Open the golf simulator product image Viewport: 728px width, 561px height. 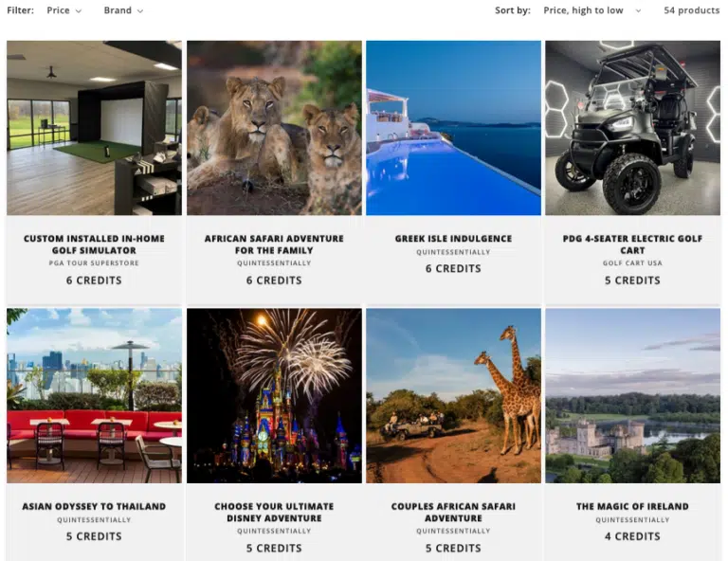pos(94,128)
